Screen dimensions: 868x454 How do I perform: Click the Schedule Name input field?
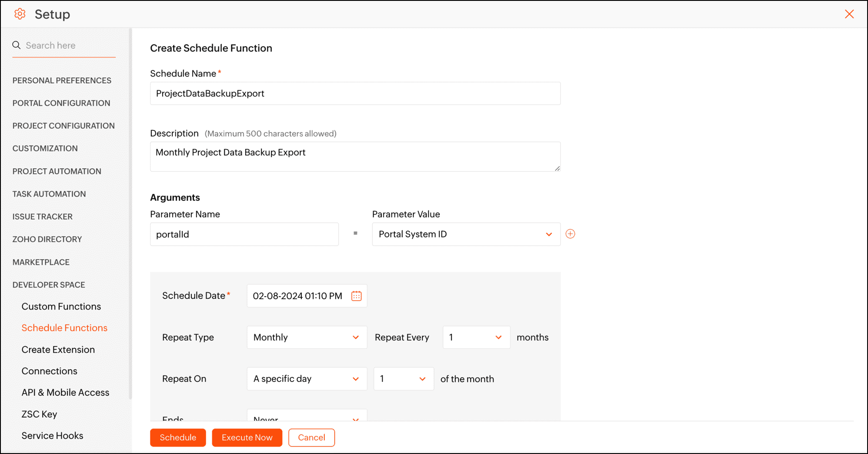(x=355, y=93)
